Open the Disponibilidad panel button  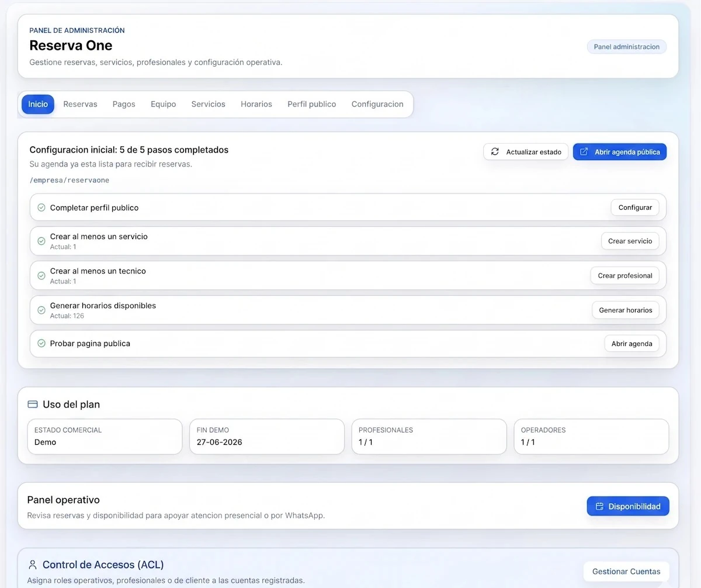tap(628, 506)
